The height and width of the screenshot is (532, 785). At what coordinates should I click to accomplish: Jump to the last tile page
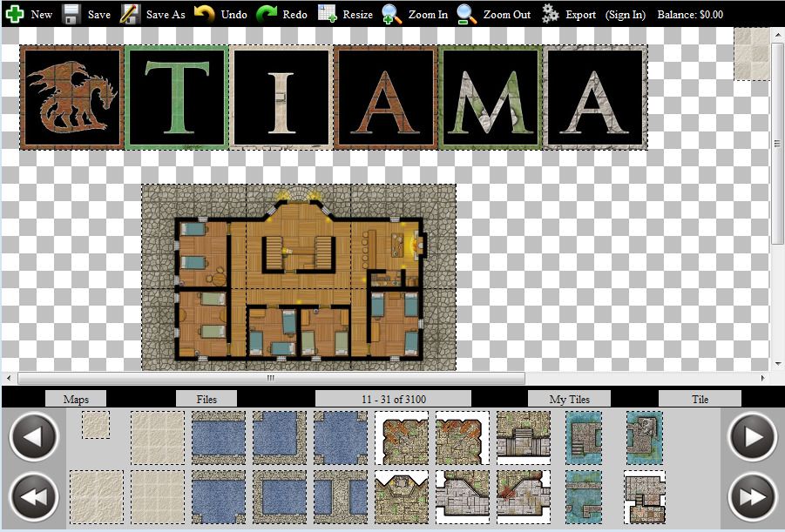(751, 496)
